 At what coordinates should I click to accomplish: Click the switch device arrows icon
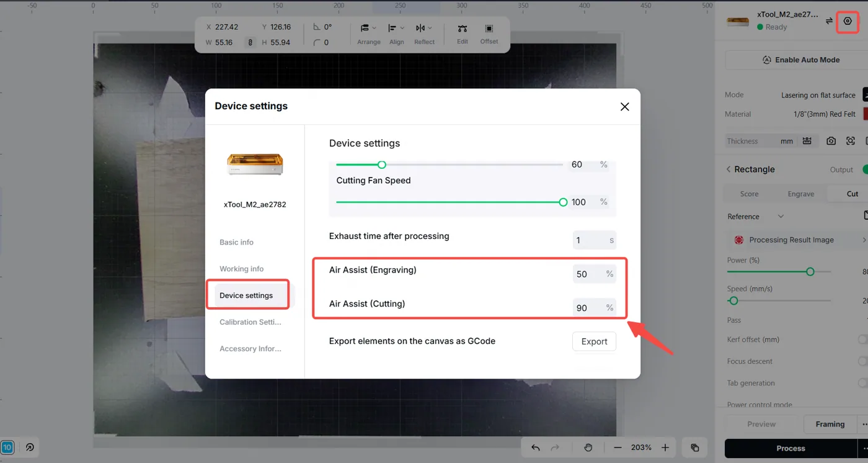click(x=829, y=21)
